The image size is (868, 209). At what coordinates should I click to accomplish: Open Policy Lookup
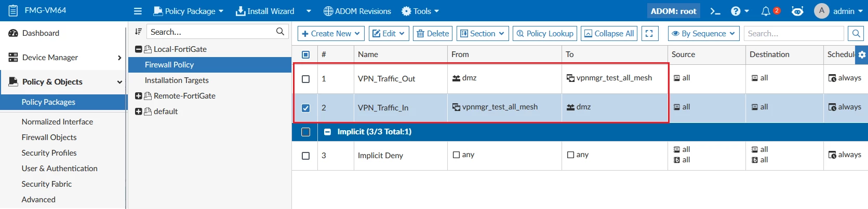544,33
